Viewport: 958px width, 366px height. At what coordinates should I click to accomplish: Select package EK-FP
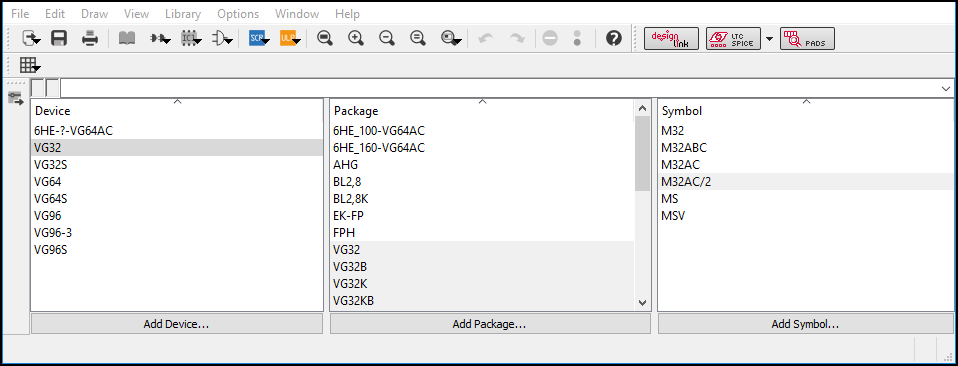click(482, 216)
